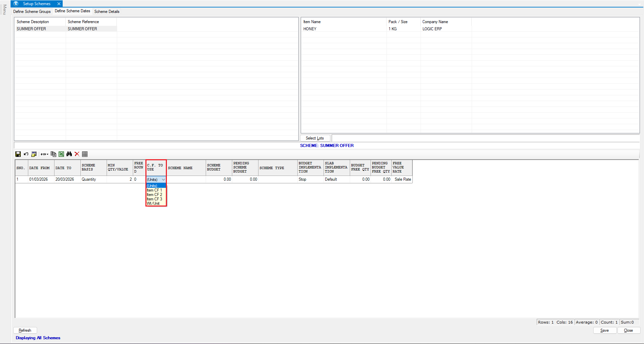Choose Wt/Unit option in dropdown list

click(153, 203)
